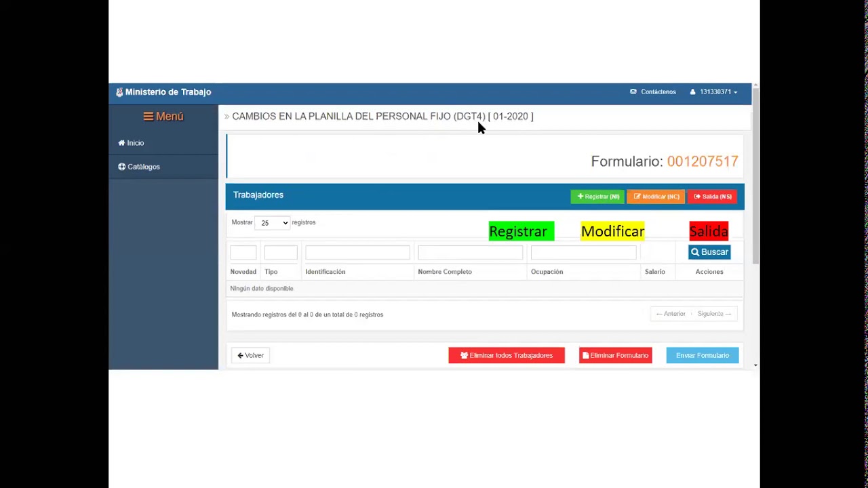
Task: Click the Nombre Completo filter input
Action: [x=470, y=253]
